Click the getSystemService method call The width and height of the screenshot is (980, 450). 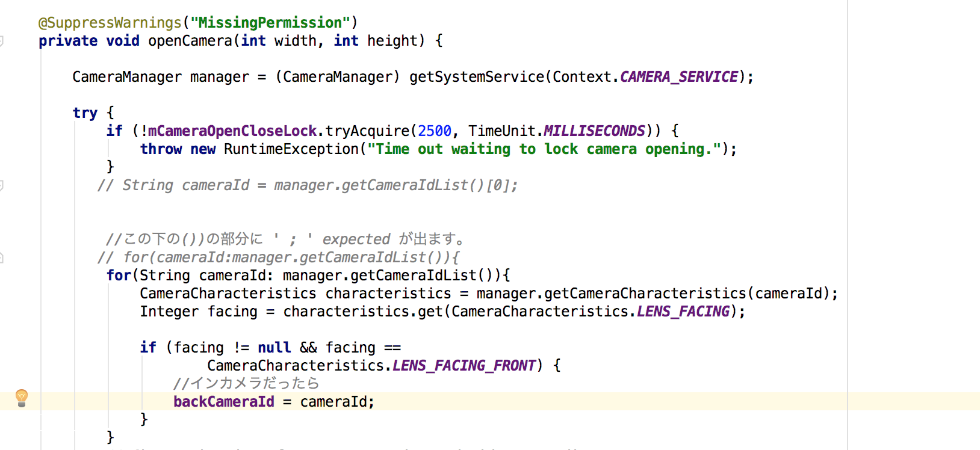click(476, 77)
